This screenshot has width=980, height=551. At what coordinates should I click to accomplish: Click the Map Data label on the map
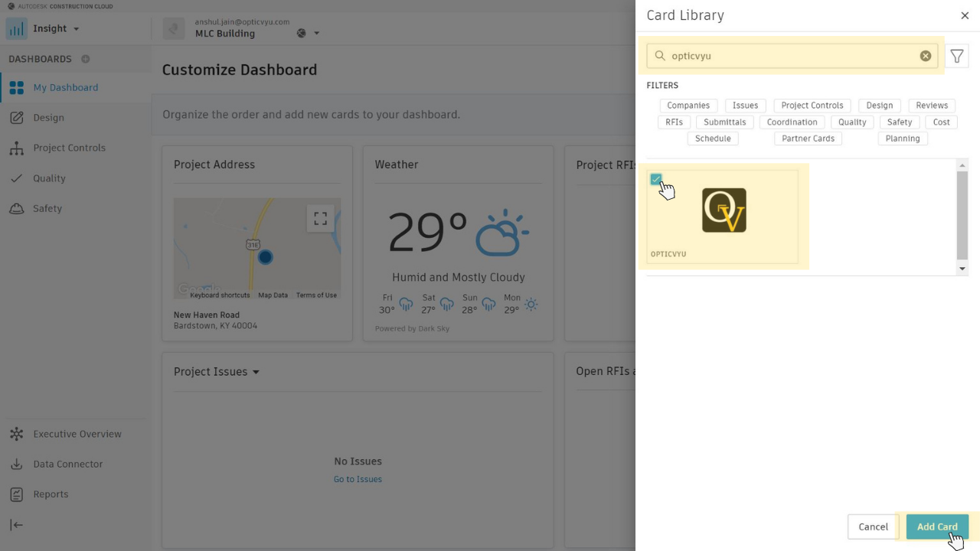coord(273,295)
